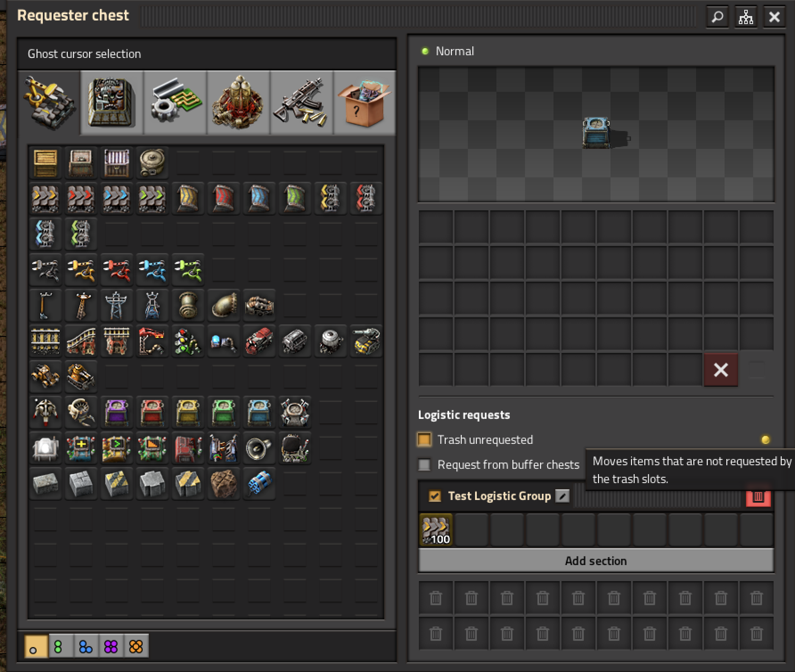Pick the yellow transport belt
795x672 pixels.
coord(45,199)
